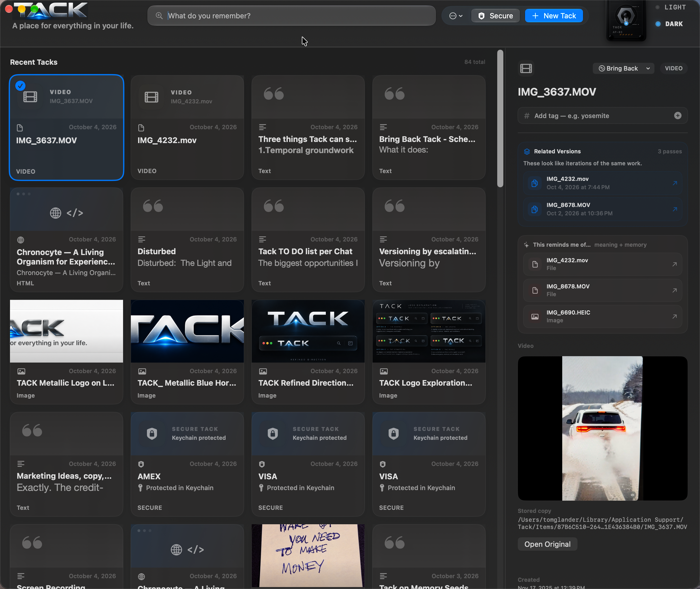Open TACK Logo Exploration thumbnail
Viewport: 700px width, 589px height.
point(429,331)
